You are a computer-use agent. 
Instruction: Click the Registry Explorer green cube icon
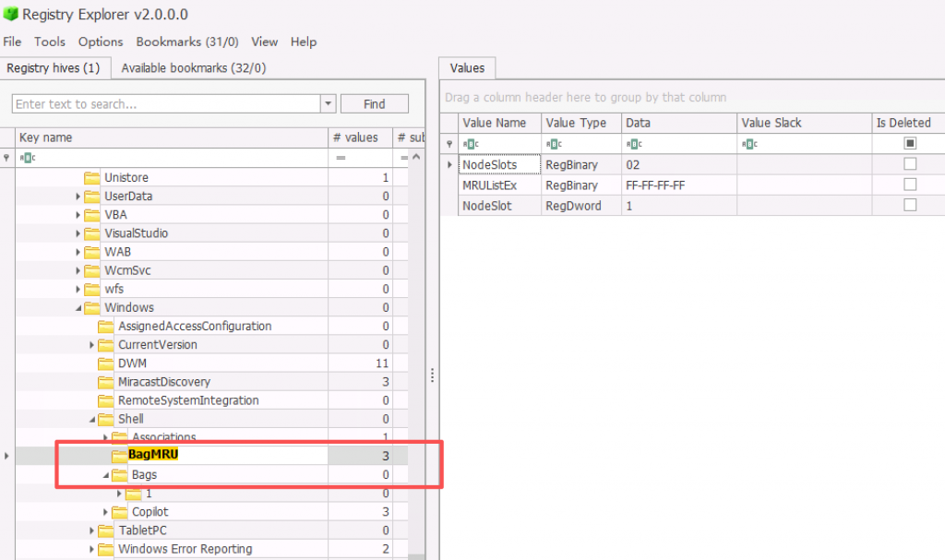[x=10, y=14]
